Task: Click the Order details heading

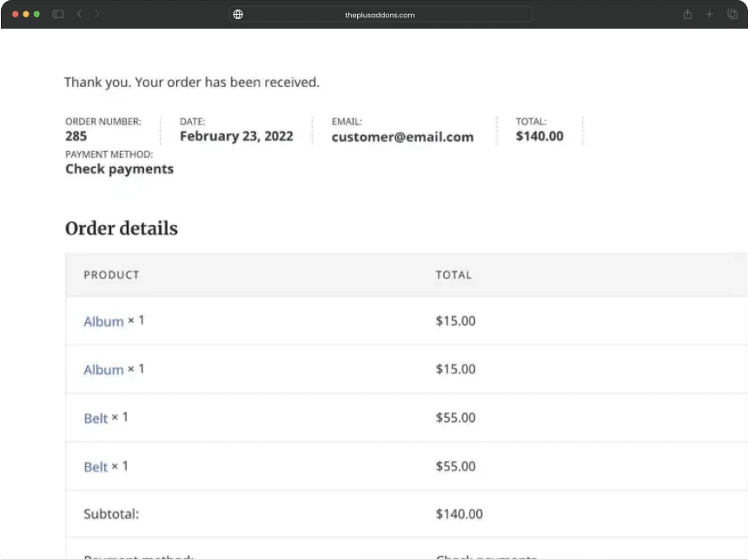Action: [121, 228]
